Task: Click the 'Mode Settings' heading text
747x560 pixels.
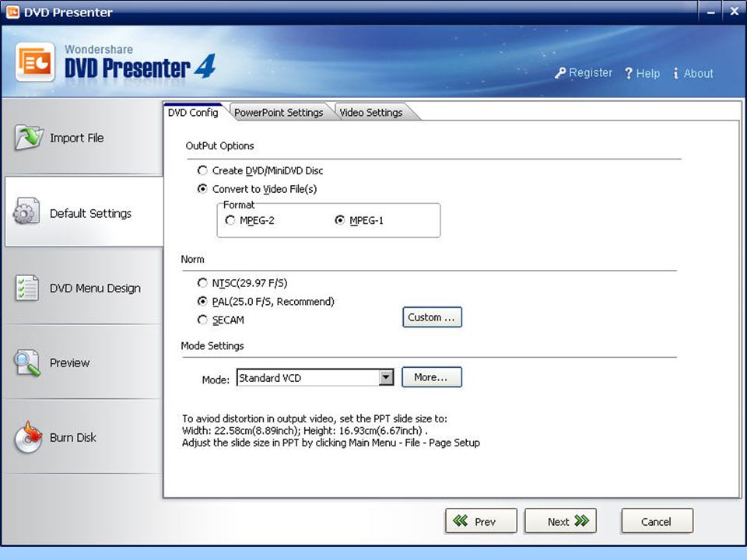Action: pos(212,345)
